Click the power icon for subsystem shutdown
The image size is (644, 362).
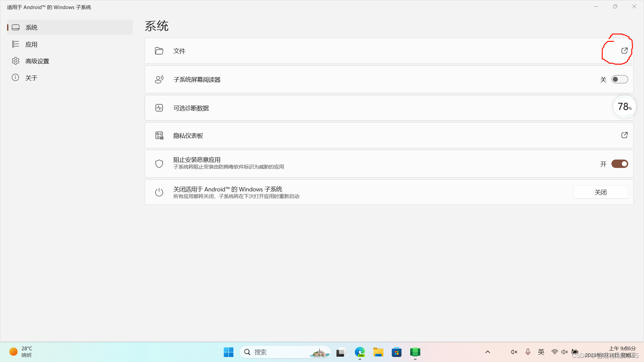pos(159,192)
